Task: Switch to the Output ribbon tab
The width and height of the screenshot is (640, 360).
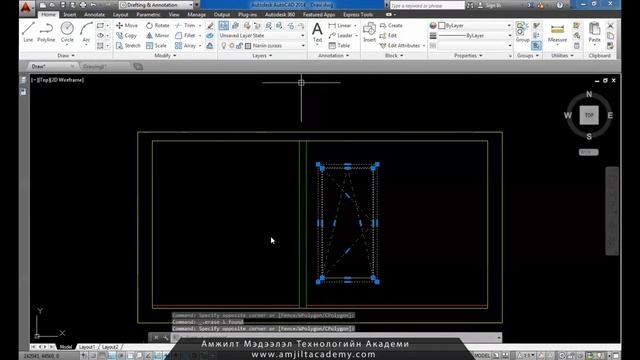Action: (222, 15)
